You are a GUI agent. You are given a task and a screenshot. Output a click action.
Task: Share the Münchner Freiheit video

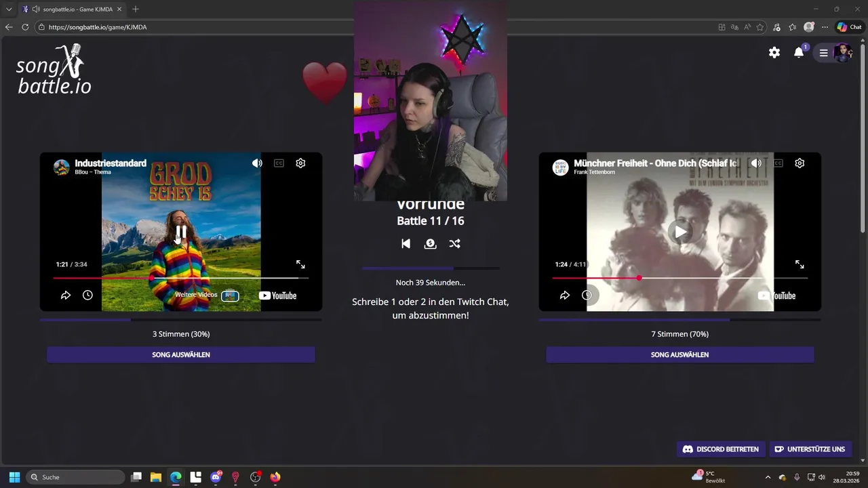(565, 296)
